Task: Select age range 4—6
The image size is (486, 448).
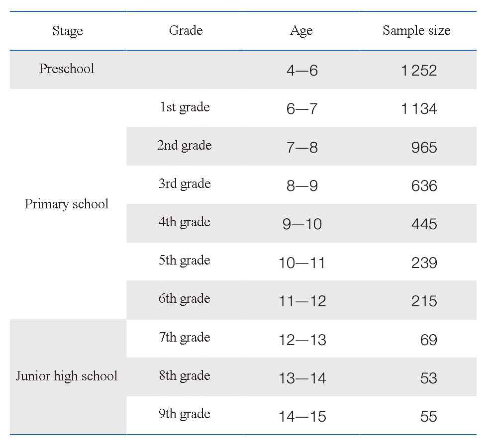Action: click(302, 71)
